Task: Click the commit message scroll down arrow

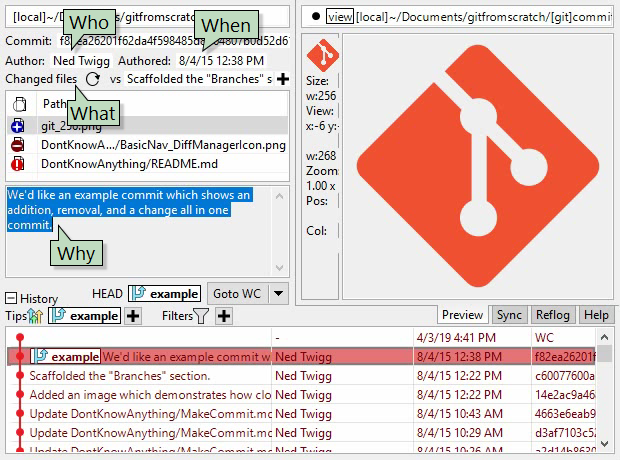Action: 279,268
